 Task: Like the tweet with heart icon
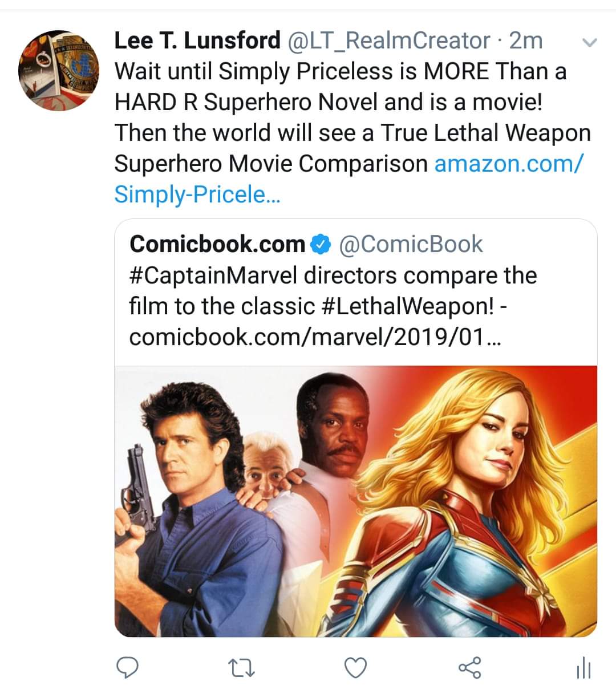356,667
